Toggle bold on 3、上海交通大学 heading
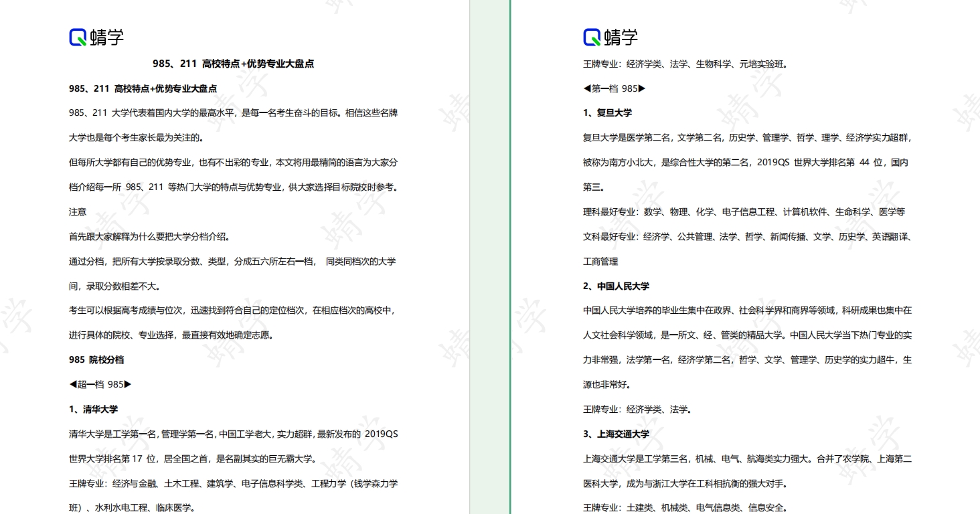The image size is (980, 514). 615,434
